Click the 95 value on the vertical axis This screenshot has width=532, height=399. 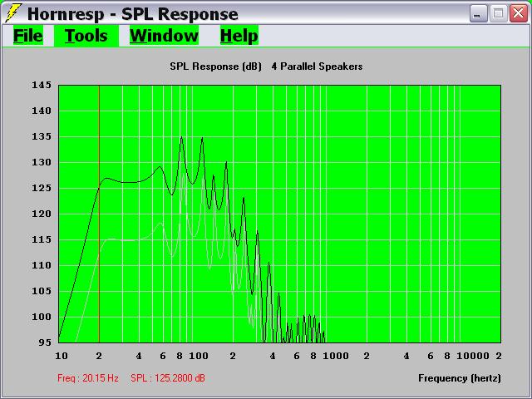click(x=45, y=342)
